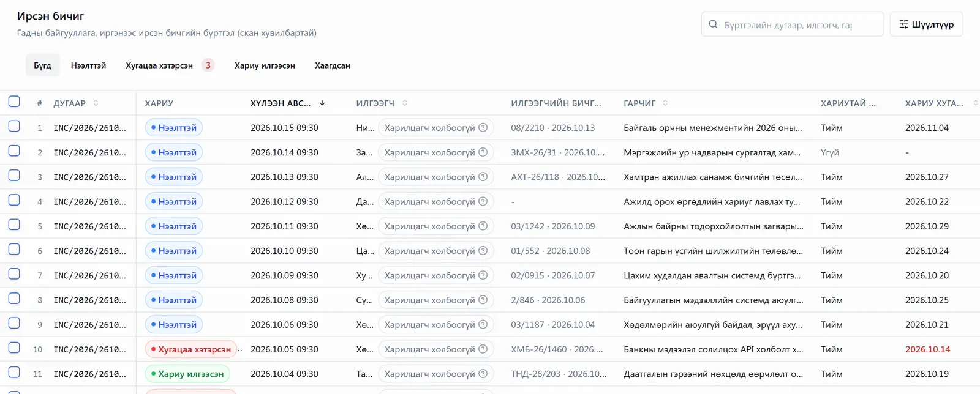The image size is (980, 394).
Task: Show the Хугацаа хэтэрсэн tab
Action: pos(170,65)
